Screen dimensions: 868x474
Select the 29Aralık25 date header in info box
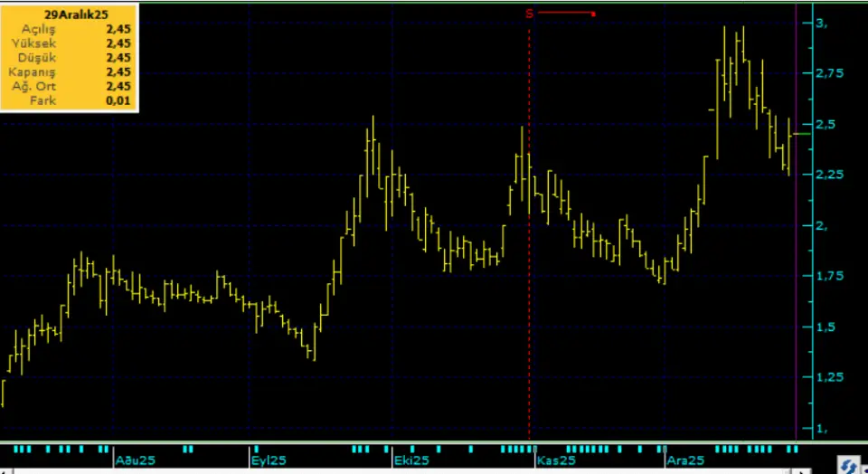coord(70,14)
